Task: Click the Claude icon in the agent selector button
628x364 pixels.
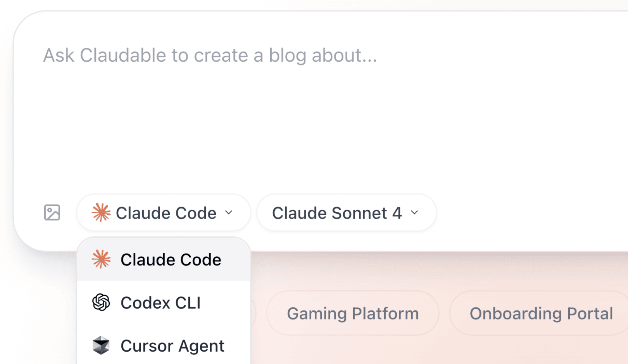Action: [101, 212]
